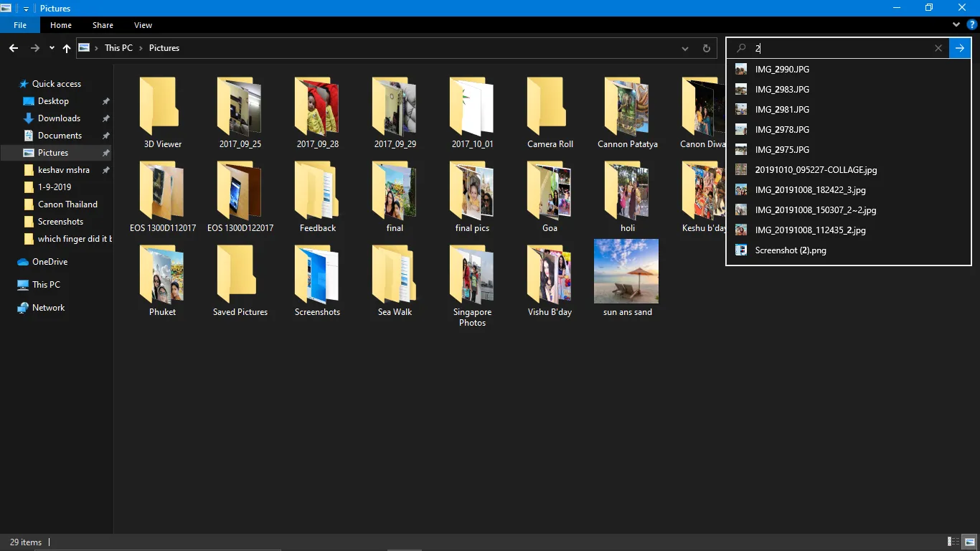
Task: Open the 3D Viewer folder
Action: (x=163, y=113)
